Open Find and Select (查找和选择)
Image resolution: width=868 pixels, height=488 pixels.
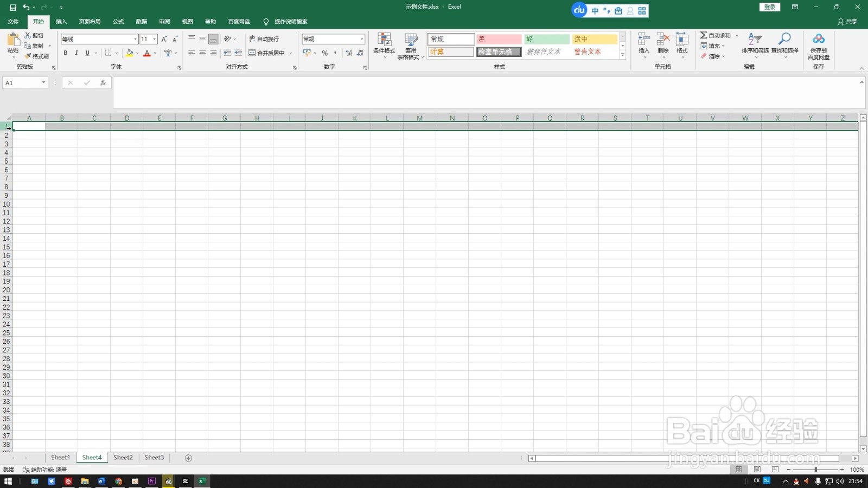point(784,45)
